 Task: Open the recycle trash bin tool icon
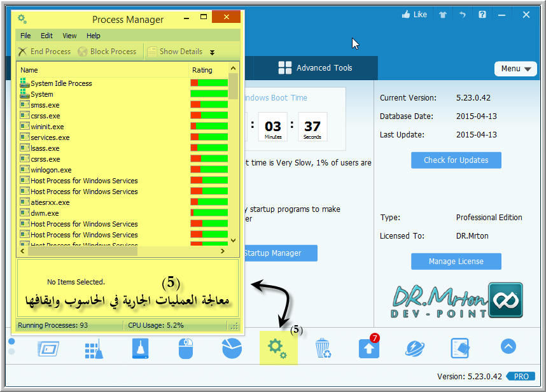[323, 348]
